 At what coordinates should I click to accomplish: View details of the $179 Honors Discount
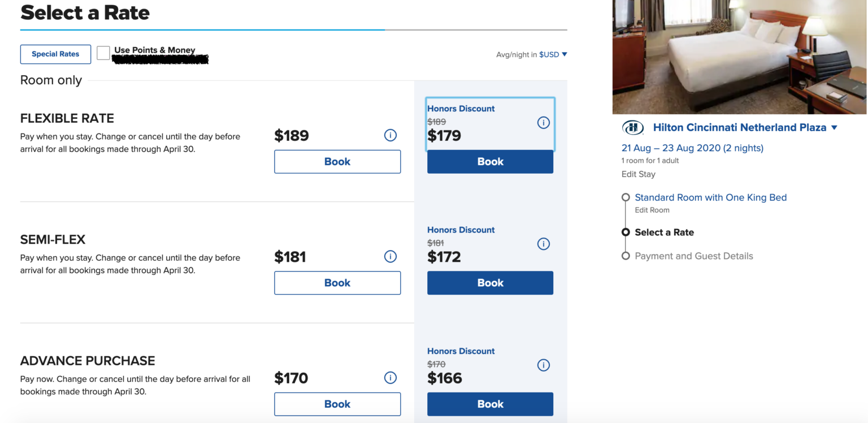pos(543,122)
